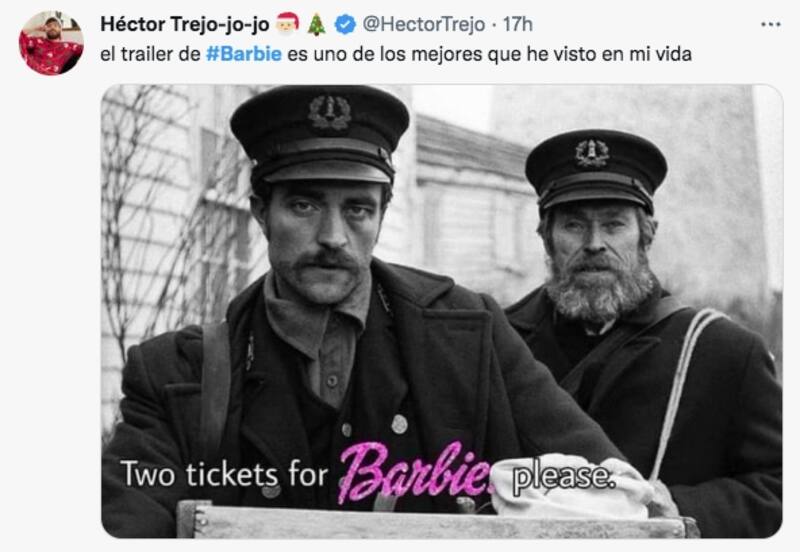The height and width of the screenshot is (552, 800).
Task: Click the Christmas tree emoji beside the name
Action: [316, 24]
